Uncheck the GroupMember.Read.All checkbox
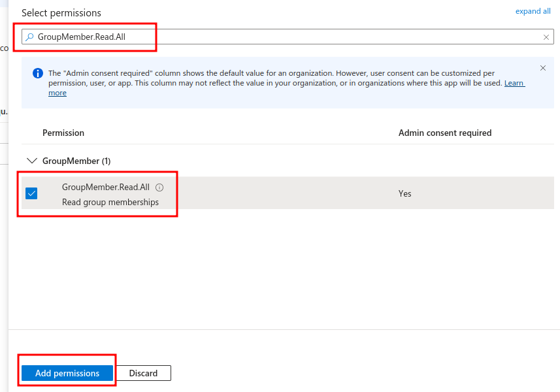The height and width of the screenshot is (392, 560). [31, 193]
